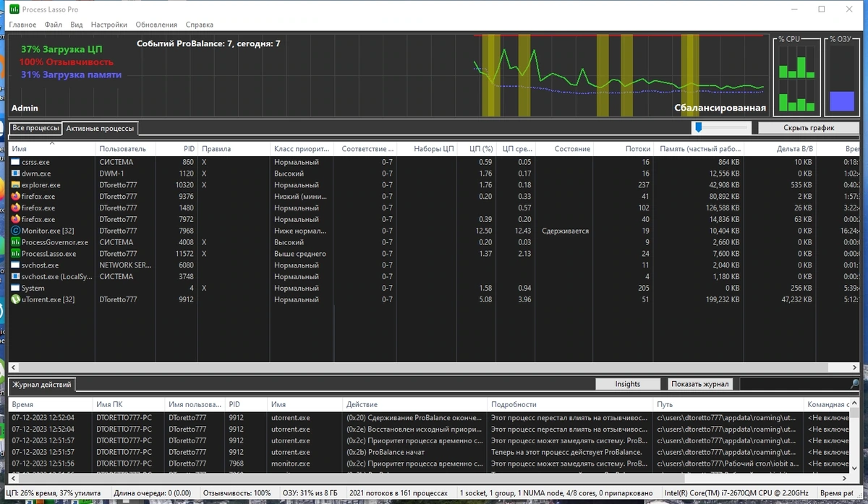Select Сдерживается state of Monitor.exe

[x=565, y=231]
